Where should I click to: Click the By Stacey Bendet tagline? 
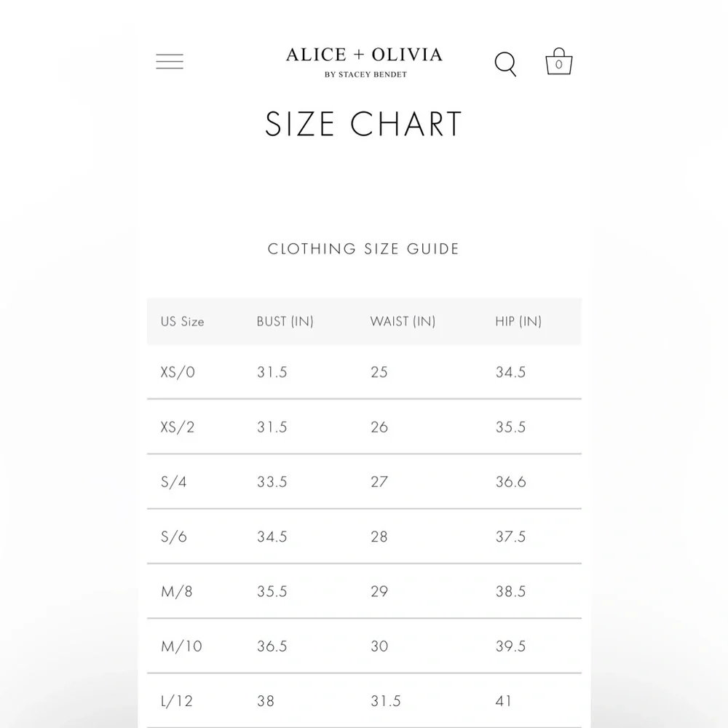365,74
